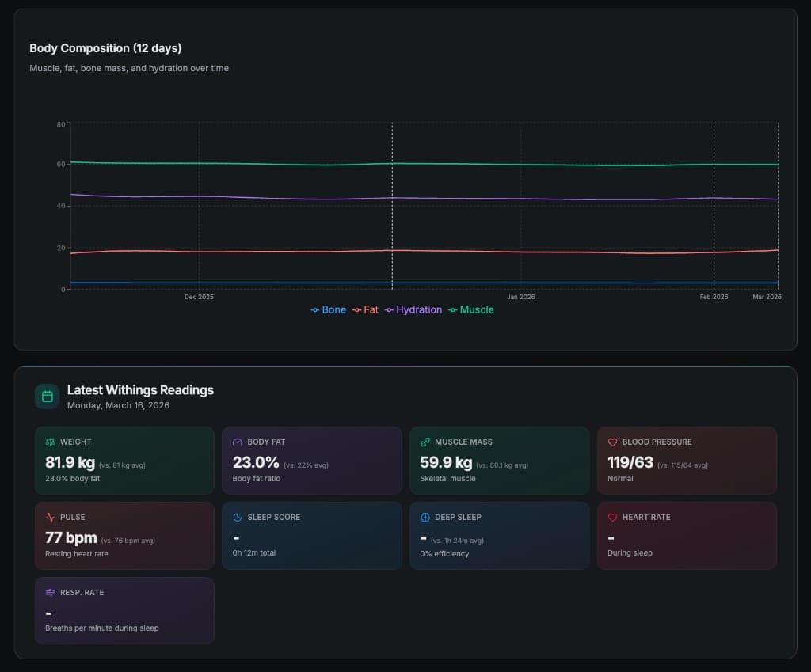Click the Feb 2026 axis label
The height and width of the screenshot is (672, 811).
tap(714, 298)
